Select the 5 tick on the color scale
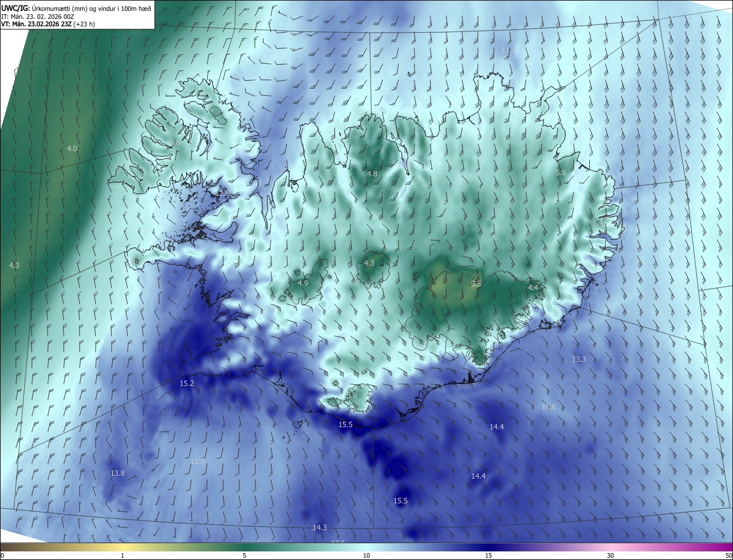 245,556
